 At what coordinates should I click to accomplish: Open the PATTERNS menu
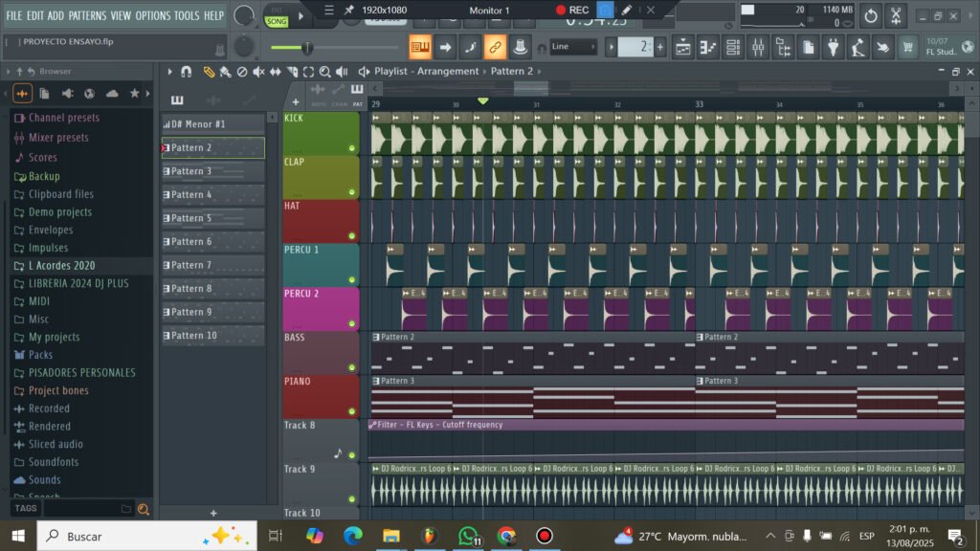coord(87,15)
